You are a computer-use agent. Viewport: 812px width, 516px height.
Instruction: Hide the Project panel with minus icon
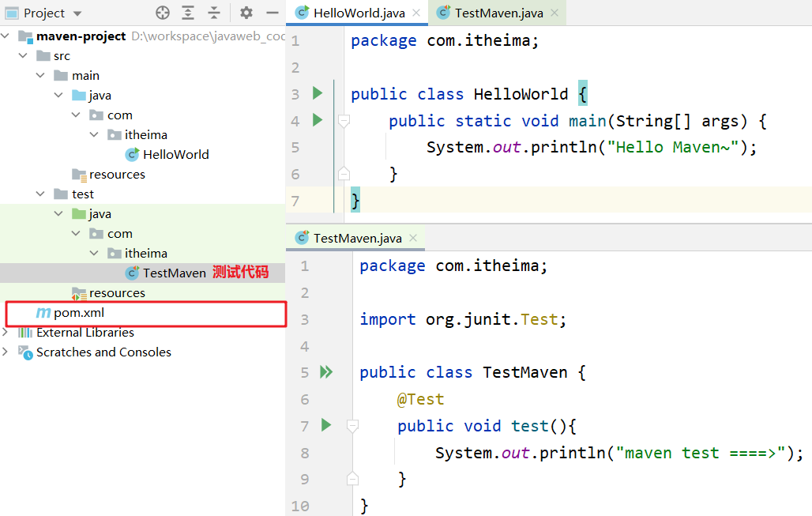(273, 13)
